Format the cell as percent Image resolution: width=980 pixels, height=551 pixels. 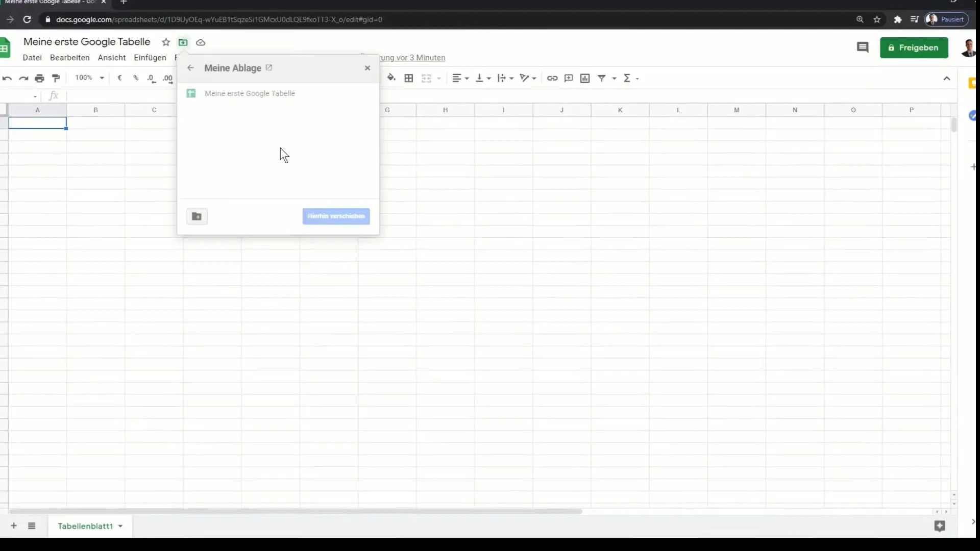click(x=136, y=78)
